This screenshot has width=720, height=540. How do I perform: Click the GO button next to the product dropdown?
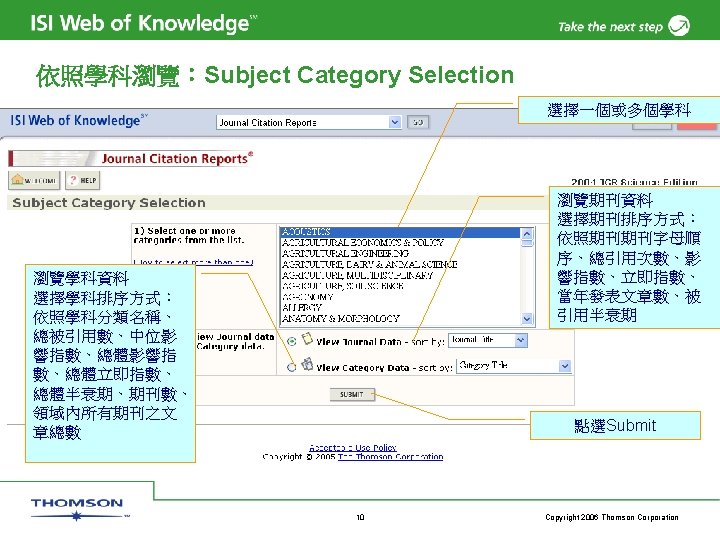(418, 122)
